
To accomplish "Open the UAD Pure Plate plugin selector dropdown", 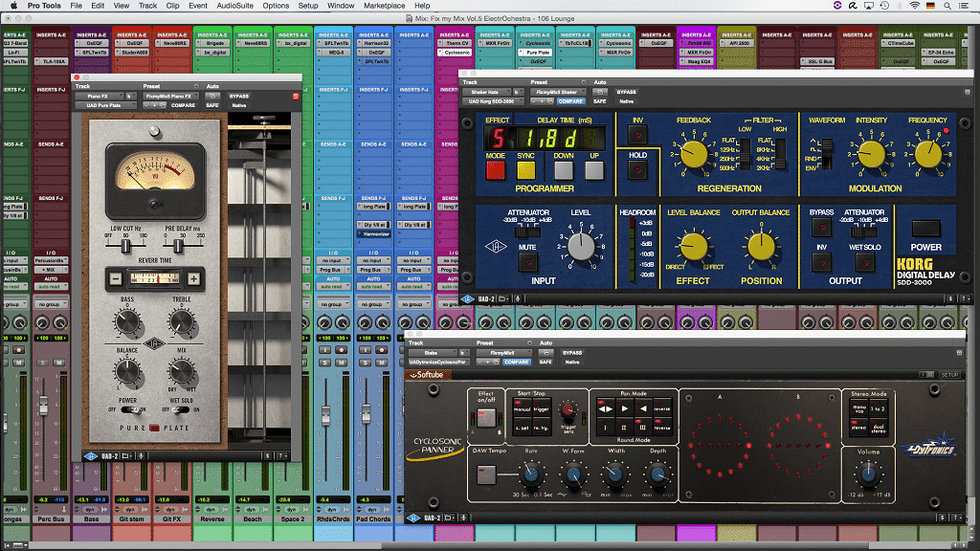I will (105, 105).
